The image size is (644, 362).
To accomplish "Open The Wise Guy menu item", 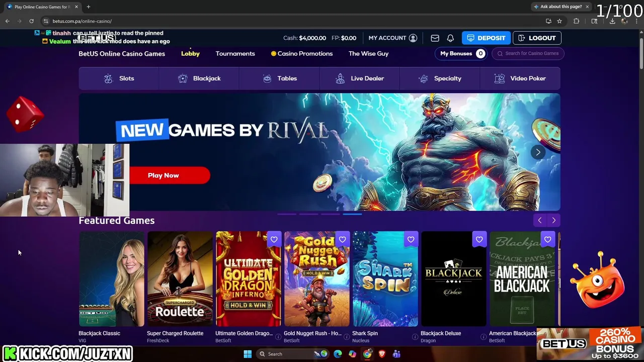I will pos(368,53).
